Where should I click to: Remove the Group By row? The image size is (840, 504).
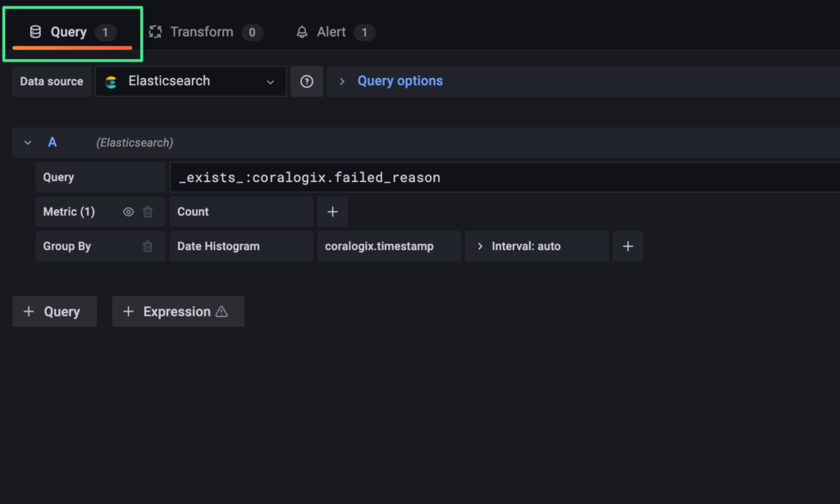click(148, 246)
